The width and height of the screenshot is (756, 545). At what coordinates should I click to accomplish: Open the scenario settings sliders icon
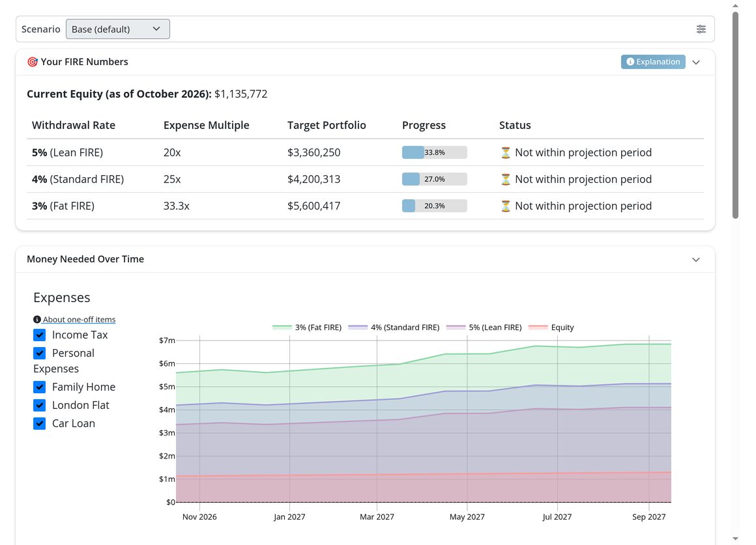click(x=701, y=29)
